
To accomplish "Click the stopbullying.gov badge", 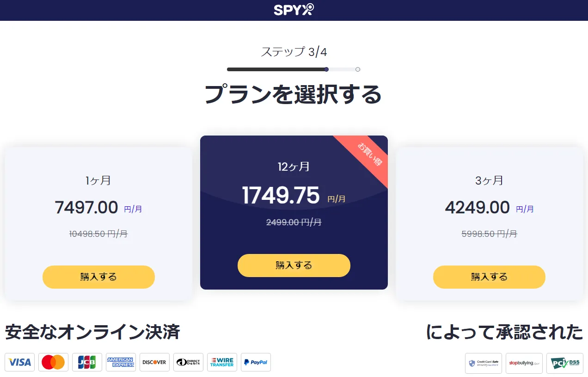I will [524, 363].
